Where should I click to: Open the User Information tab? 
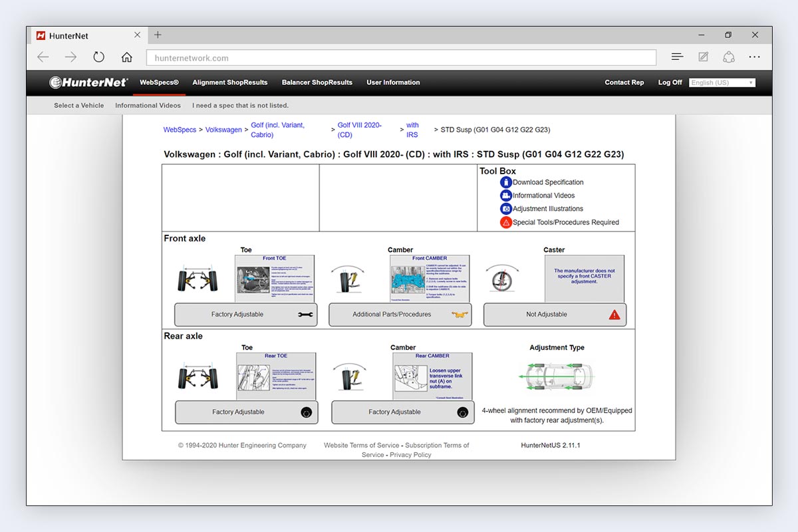(x=393, y=82)
